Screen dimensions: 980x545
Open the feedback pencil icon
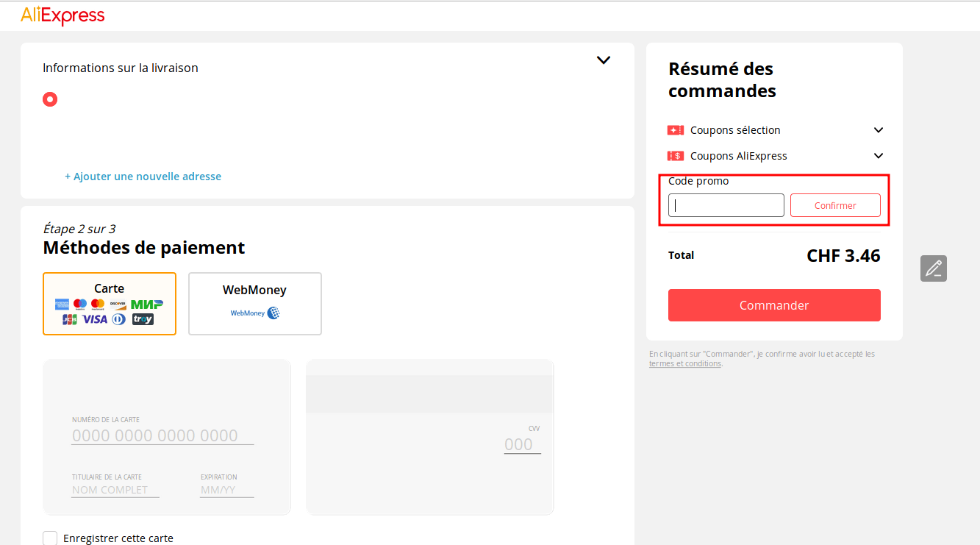[x=933, y=268]
